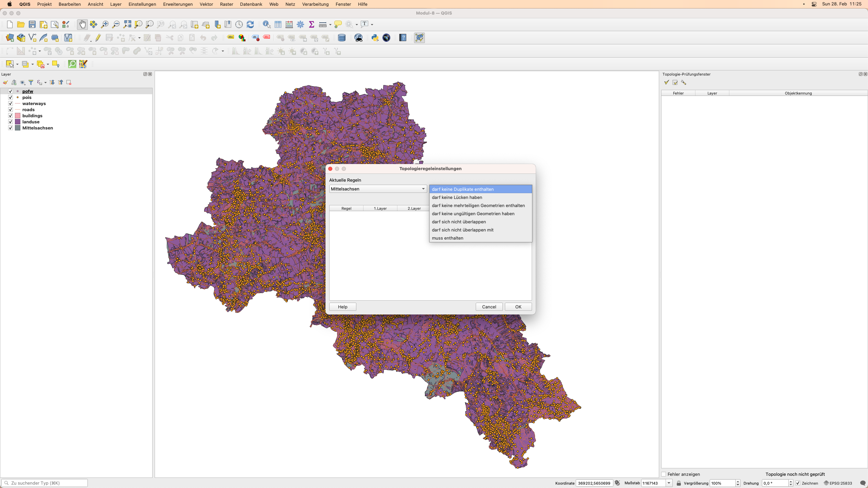
Task: Open the Erweiterungen menu
Action: (x=178, y=4)
